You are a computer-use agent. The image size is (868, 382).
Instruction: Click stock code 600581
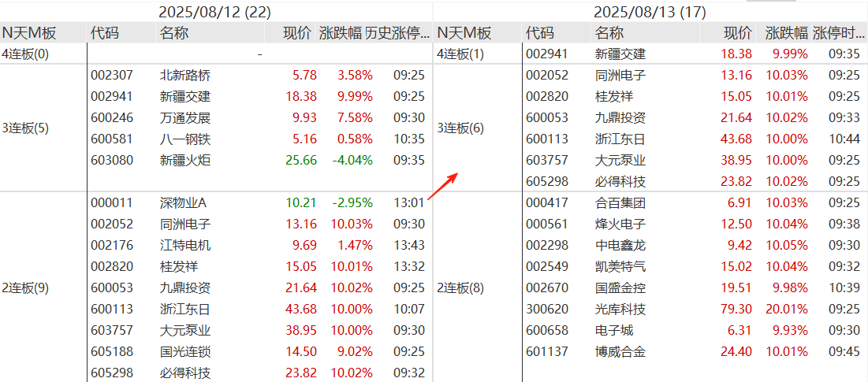click(x=112, y=139)
